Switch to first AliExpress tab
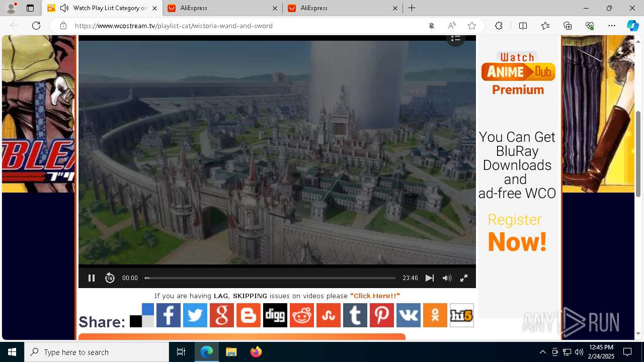Screen dimensions: 644x362 [223, 8]
